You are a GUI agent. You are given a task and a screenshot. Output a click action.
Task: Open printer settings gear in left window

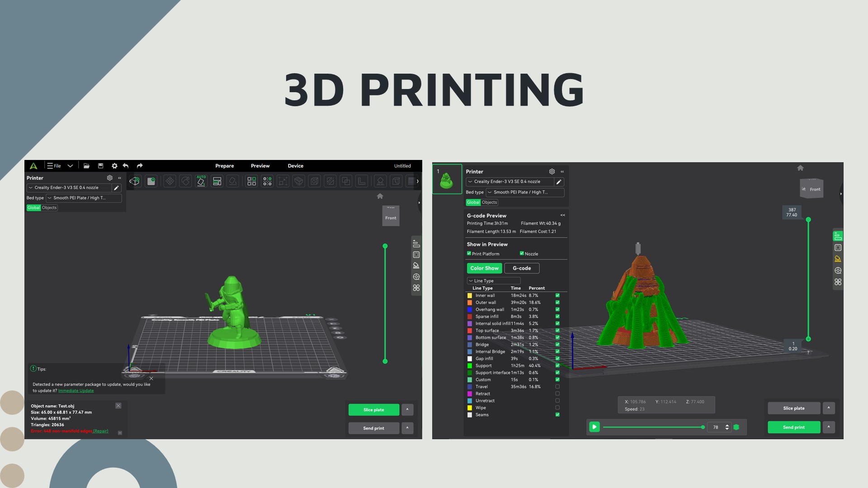pyautogui.click(x=109, y=178)
